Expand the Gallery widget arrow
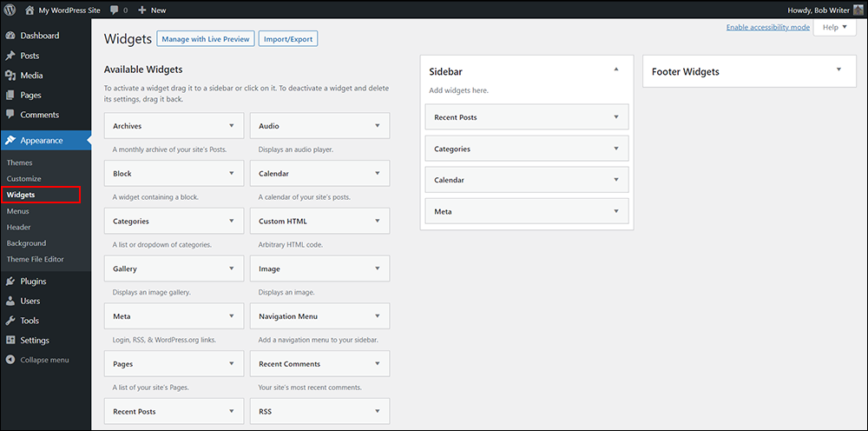Viewport: 868px width, 431px height. tap(232, 269)
